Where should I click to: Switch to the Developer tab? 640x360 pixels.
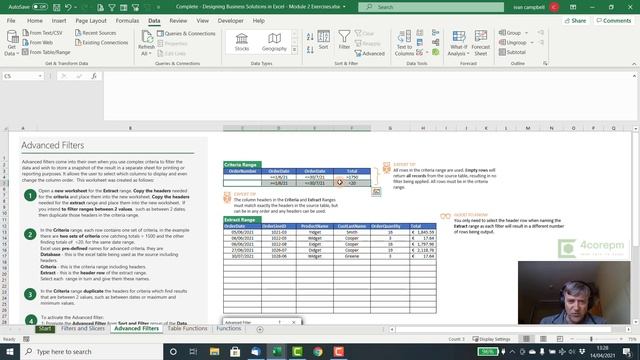231,20
